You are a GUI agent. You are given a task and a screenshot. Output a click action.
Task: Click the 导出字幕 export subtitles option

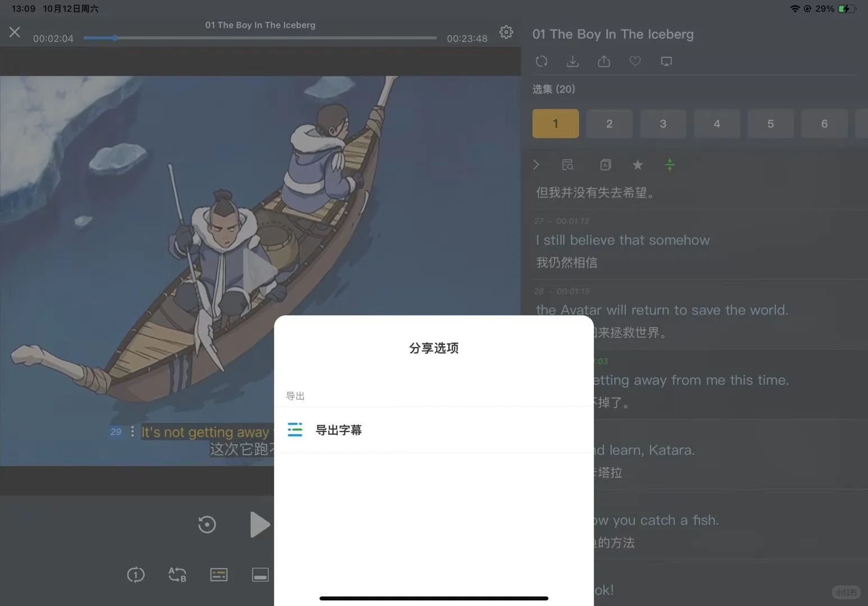click(339, 430)
